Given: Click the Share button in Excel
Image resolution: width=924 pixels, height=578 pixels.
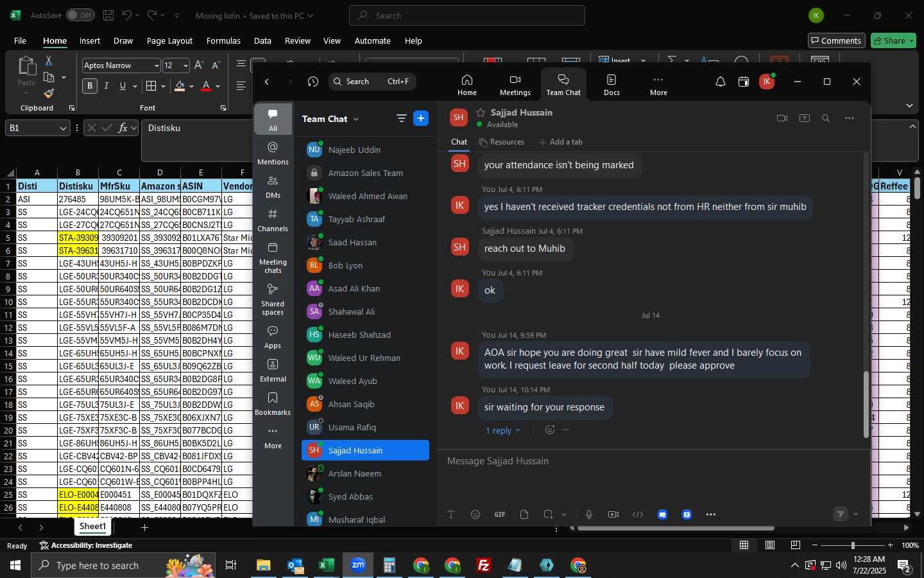Looking at the screenshot, I should (894, 40).
